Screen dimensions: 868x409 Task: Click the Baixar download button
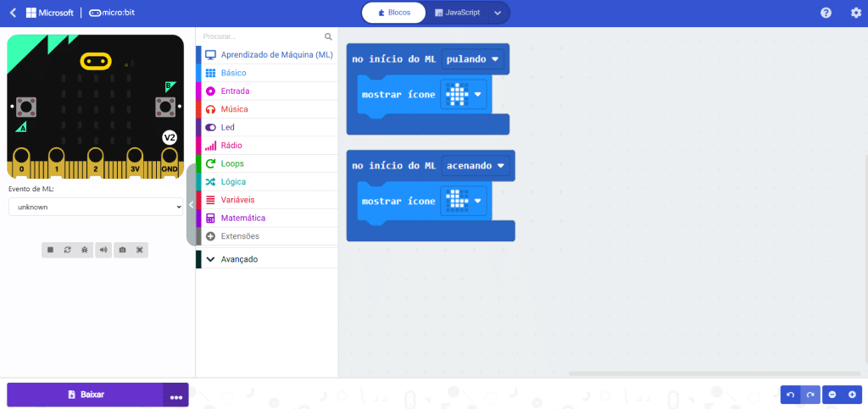coord(86,395)
